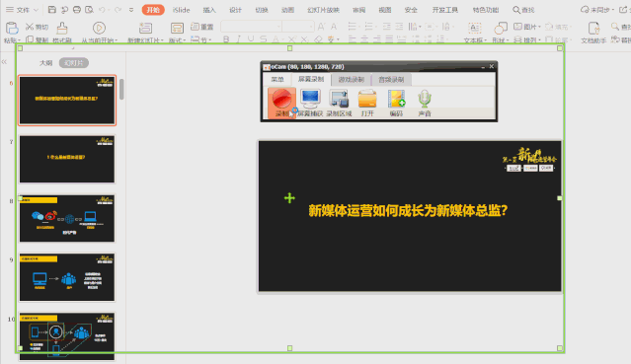The image size is (631, 364).
Task: Open the 菜单 tab in oCam
Action: click(x=277, y=79)
